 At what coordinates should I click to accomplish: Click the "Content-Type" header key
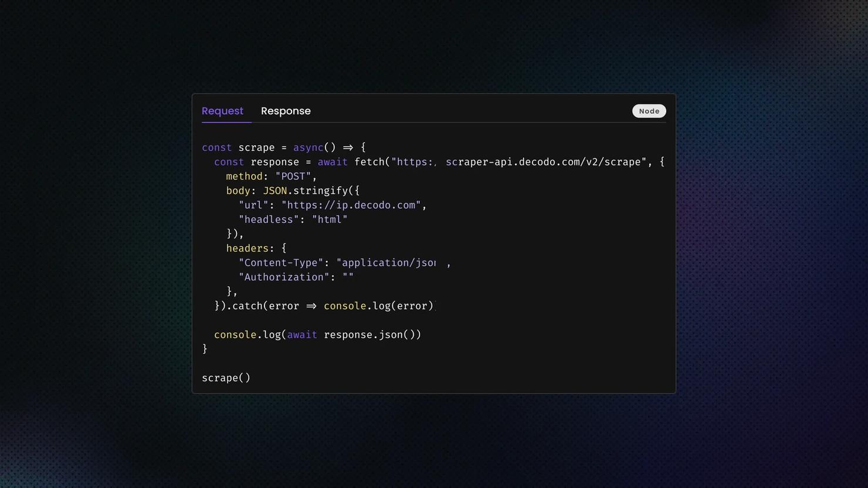(281, 263)
